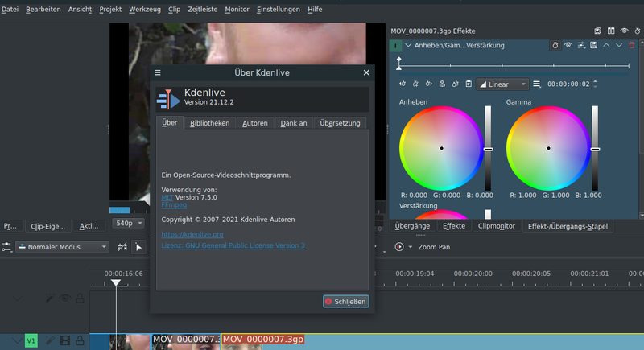Image resolution: width=644 pixels, height=350 pixels.
Task: Open presets menu of Anheben/Gamma effect
Action: (581, 45)
